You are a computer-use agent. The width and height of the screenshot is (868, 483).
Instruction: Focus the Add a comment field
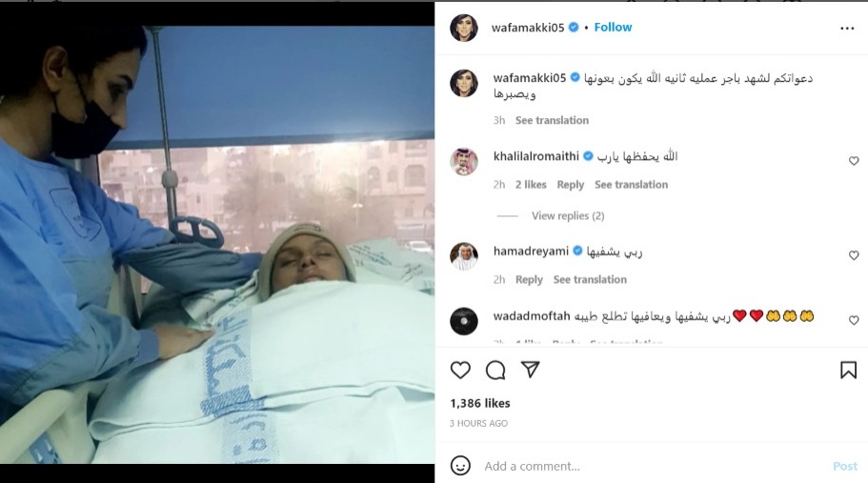pyautogui.click(x=654, y=466)
